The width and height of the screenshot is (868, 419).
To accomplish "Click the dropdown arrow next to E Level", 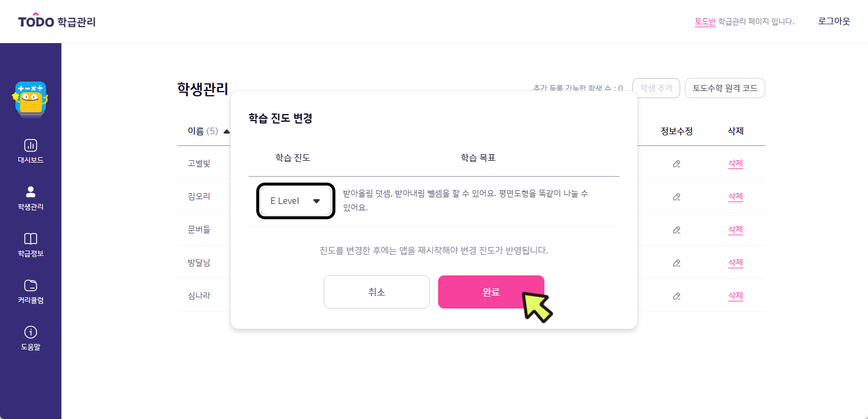I will coord(316,201).
